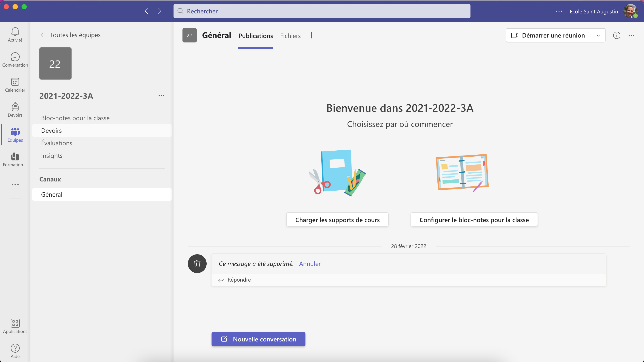Open the Activité notifications panel
Image resolution: width=644 pixels, height=362 pixels.
[x=15, y=34]
